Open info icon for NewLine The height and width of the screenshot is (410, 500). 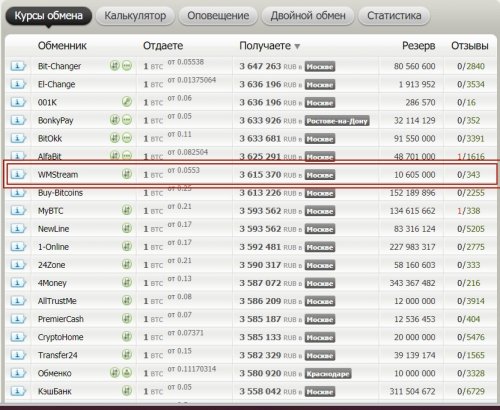point(18,228)
